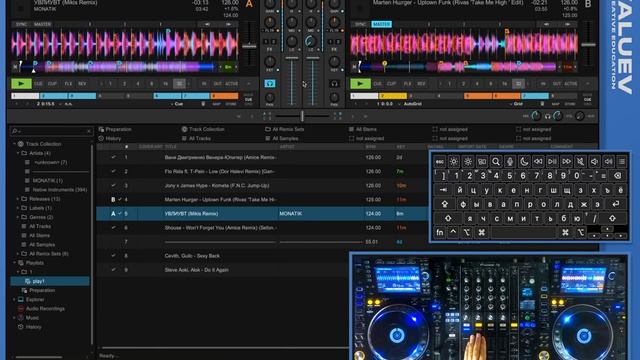
Task: Click the Do Not Disturb moon key
Action: click(x=524, y=162)
